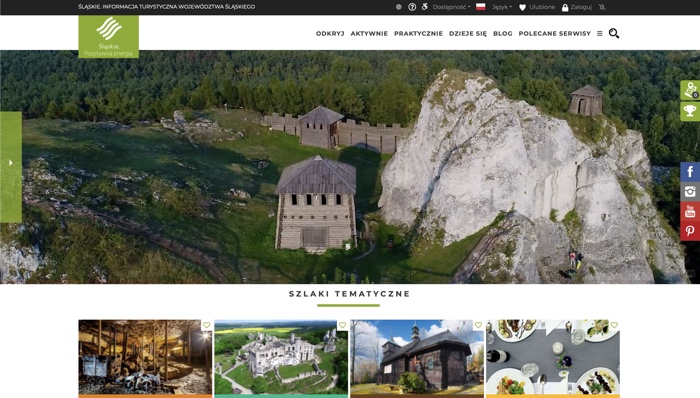Screen dimensions: 700x398
Task: Open the trophy side panel icon
Action: tap(690, 111)
